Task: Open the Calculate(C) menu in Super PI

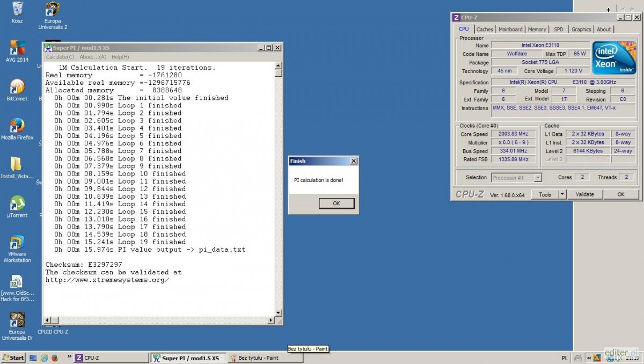Action: [60, 57]
